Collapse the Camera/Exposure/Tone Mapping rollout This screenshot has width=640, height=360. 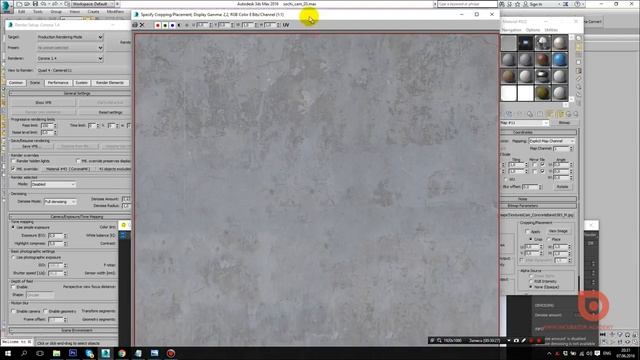[x=69, y=217]
